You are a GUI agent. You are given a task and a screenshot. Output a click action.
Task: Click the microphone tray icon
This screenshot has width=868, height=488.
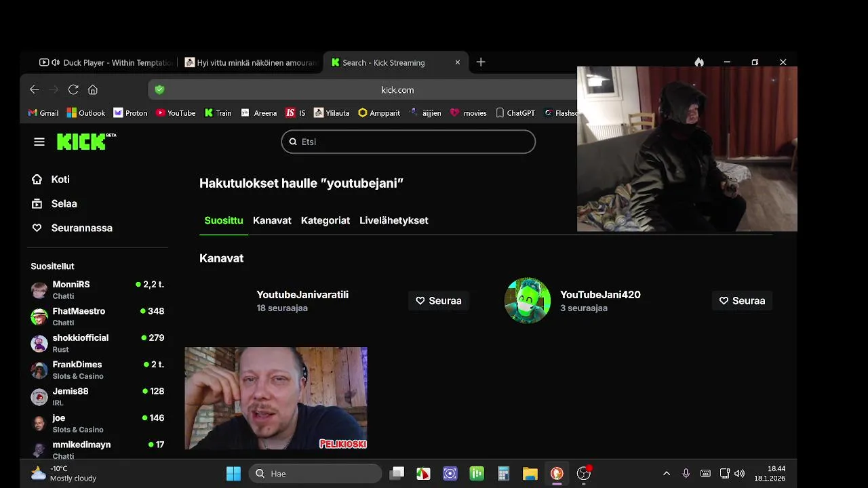686,474
